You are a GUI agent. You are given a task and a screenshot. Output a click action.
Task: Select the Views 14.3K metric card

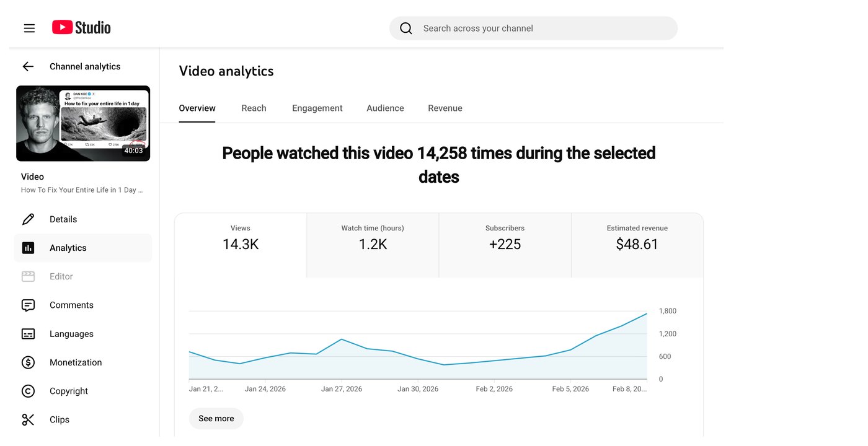(241, 245)
